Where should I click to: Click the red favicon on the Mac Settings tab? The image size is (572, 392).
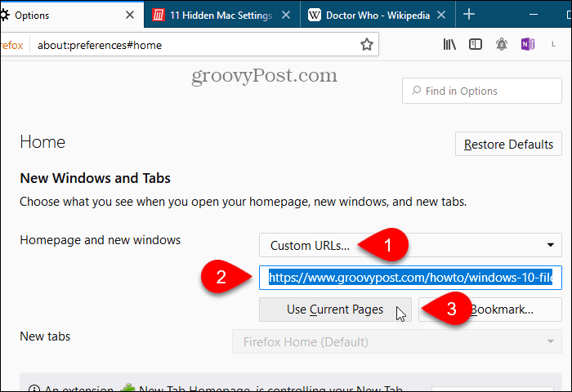[159, 15]
